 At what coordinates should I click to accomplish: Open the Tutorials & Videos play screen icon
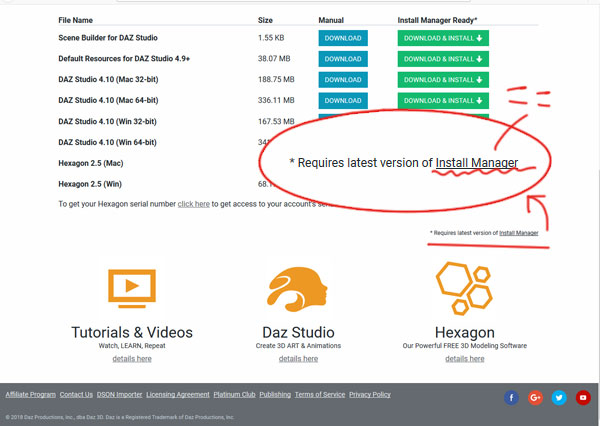(x=132, y=289)
